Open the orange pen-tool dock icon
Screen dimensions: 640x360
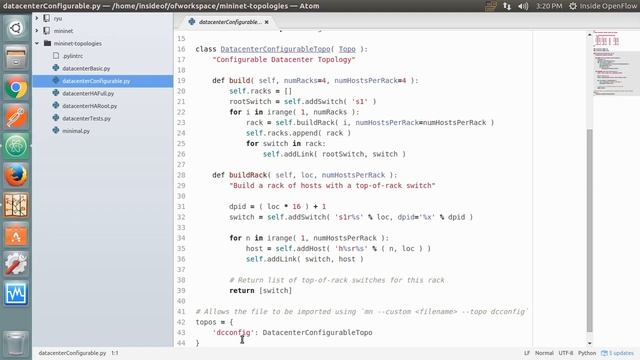(x=16, y=117)
